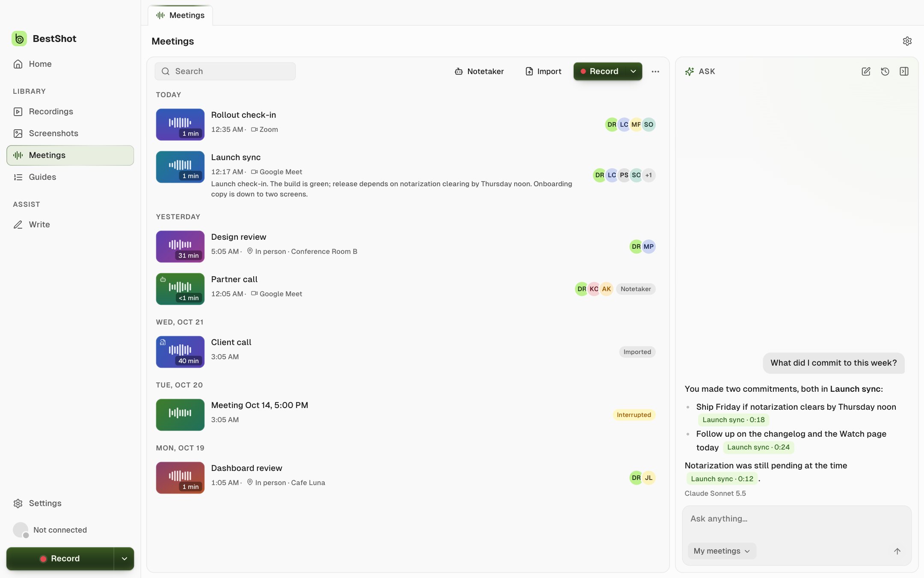
Task: Open the Rollout check-in thumbnail
Action: (180, 125)
